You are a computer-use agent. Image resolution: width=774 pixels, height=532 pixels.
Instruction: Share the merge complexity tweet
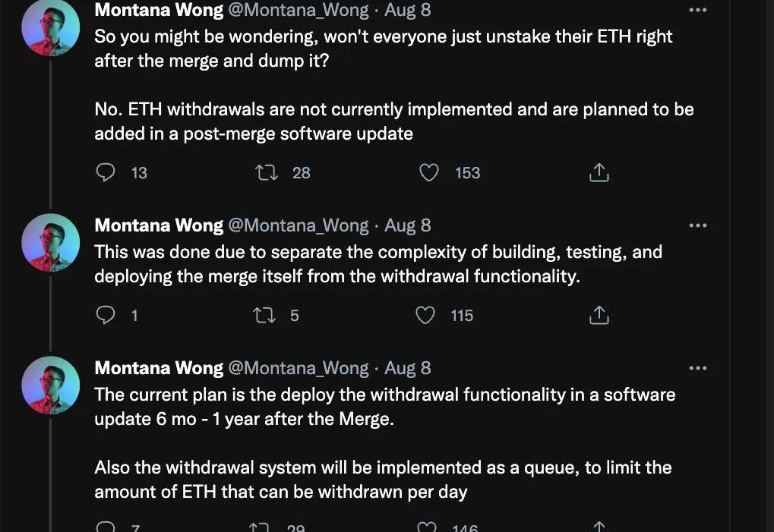click(599, 315)
